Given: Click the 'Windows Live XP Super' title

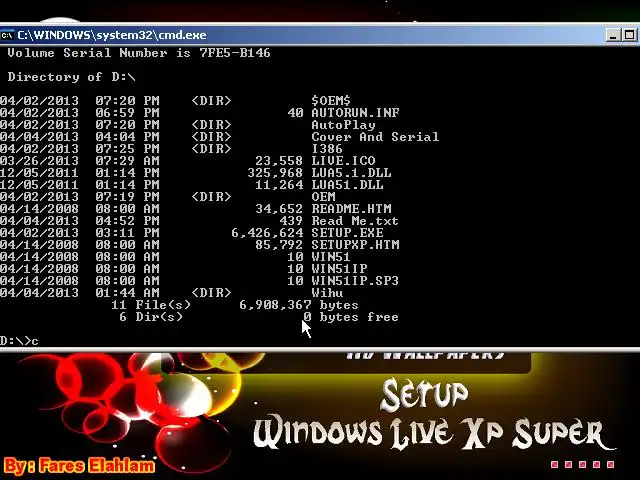Looking at the screenshot, I should pyautogui.click(x=433, y=434).
